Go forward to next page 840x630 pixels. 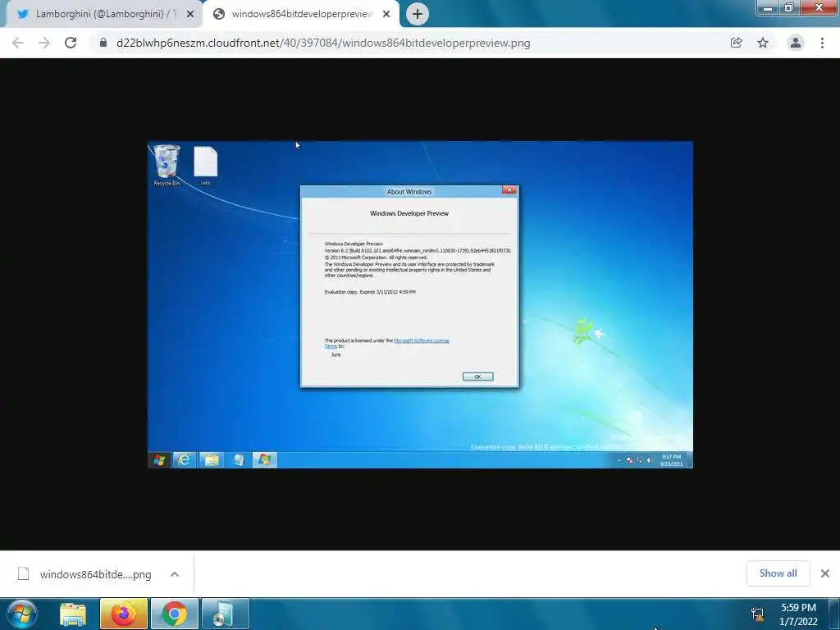(44, 43)
